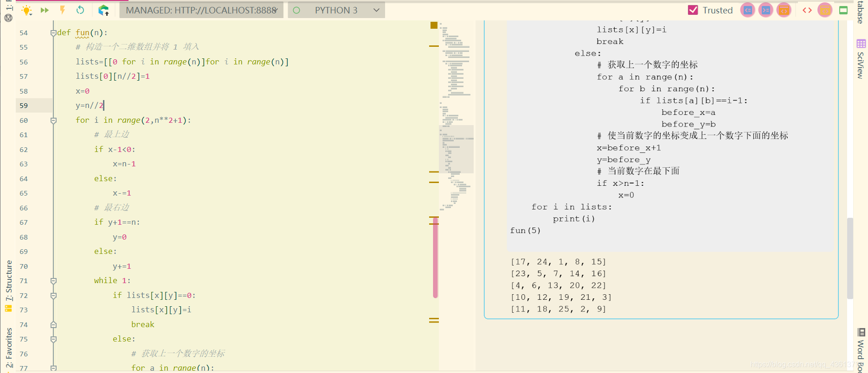Click the preview pane vertical scrollbar
This screenshot has height=373, width=868.
coord(850,259)
